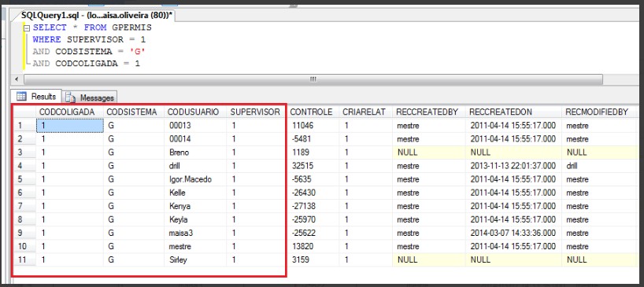Screen dimensions: 644x287
Task: Select the CODSISTEMA column header
Action: pos(134,112)
